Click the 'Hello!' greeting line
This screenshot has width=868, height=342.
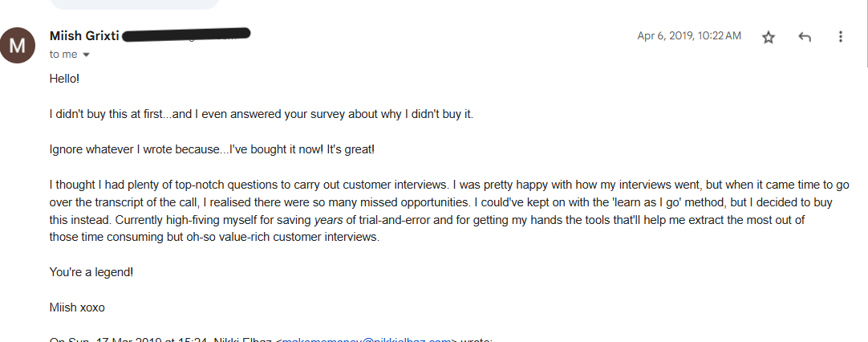pyautogui.click(x=64, y=79)
